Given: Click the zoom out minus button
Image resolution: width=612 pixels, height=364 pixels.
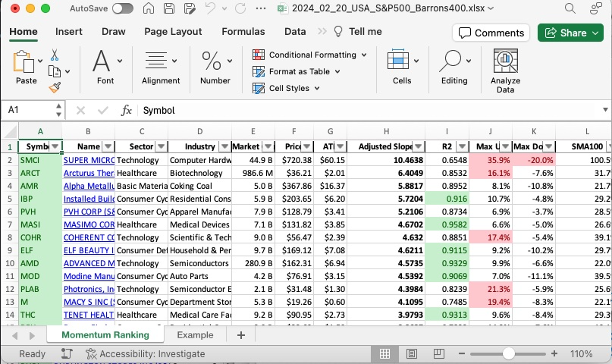Looking at the screenshot, I should [462, 354].
